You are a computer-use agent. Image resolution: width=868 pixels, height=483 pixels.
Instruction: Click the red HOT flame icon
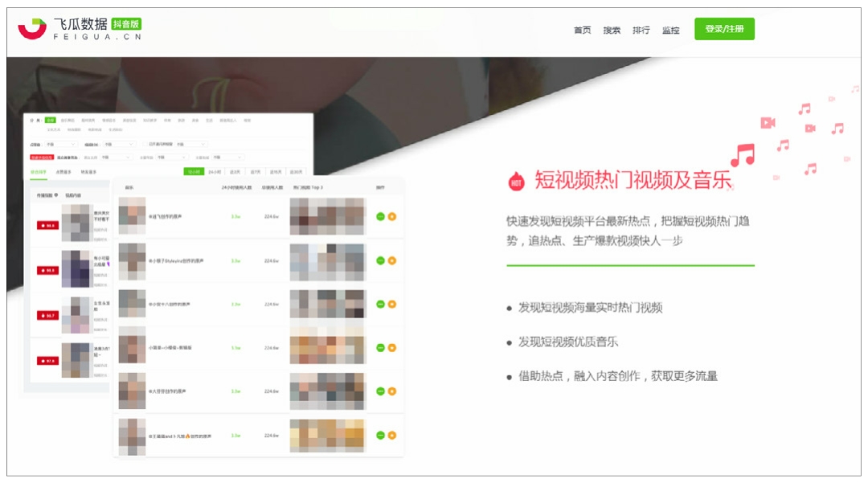(516, 181)
